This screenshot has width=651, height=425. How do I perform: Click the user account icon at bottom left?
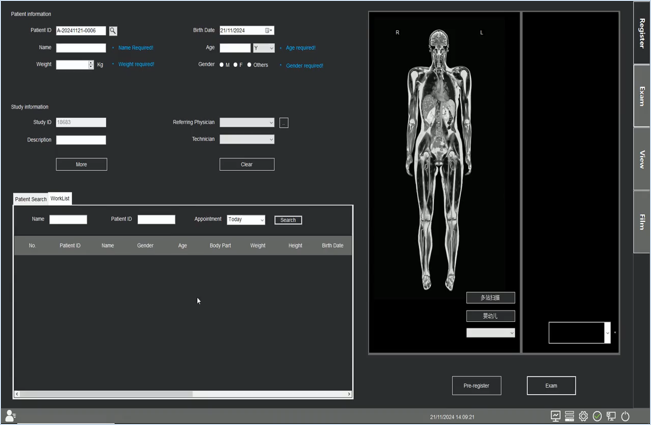click(10, 416)
